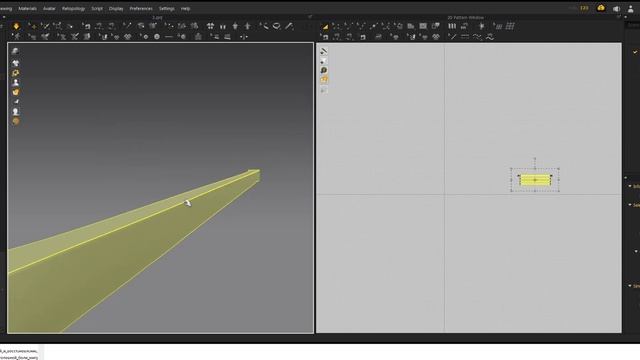
Task: Click the magnifier icon in 2D window sidebar
Action: click(x=324, y=70)
